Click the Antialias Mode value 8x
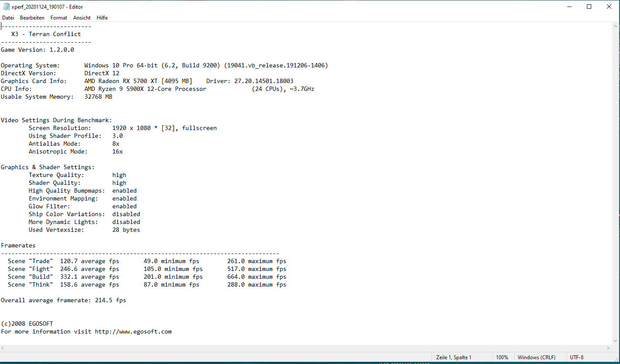 [116, 144]
